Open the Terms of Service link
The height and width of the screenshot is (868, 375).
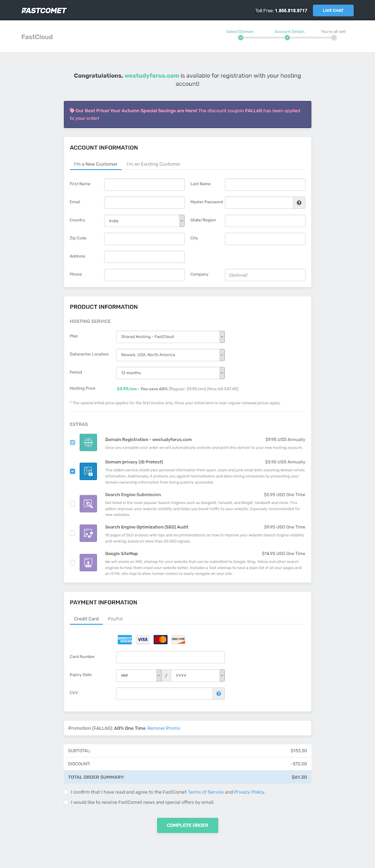point(205,792)
